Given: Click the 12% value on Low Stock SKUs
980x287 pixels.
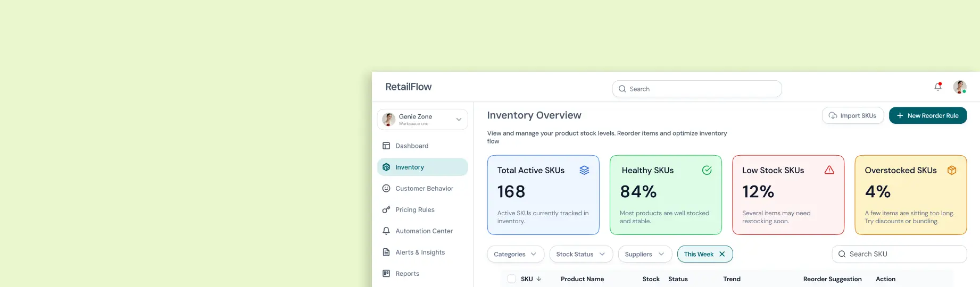Looking at the screenshot, I should pos(758,191).
